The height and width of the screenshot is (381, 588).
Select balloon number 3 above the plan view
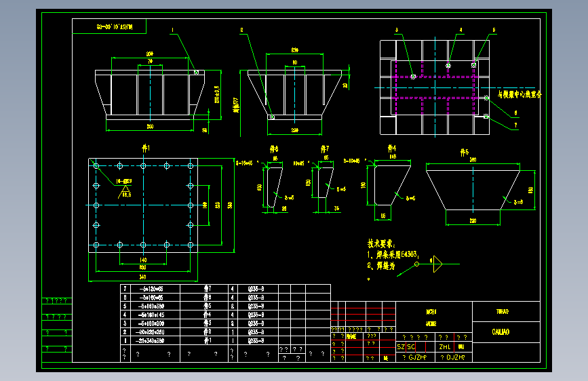(397, 30)
